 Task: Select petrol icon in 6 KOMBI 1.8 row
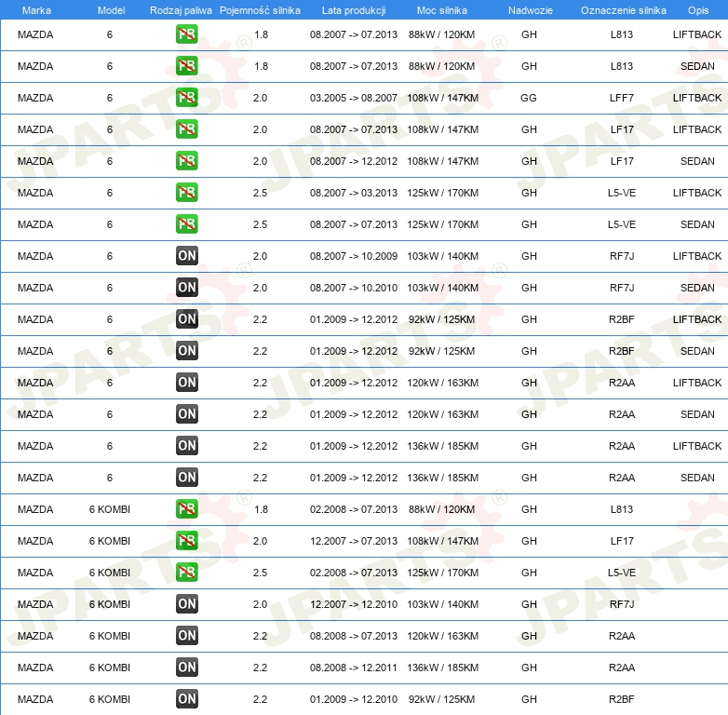(186, 509)
